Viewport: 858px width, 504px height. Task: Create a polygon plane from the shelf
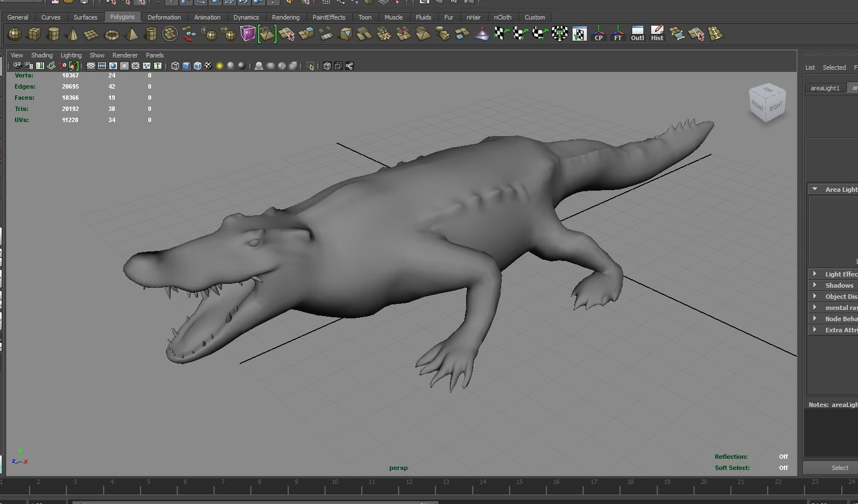[x=92, y=35]
